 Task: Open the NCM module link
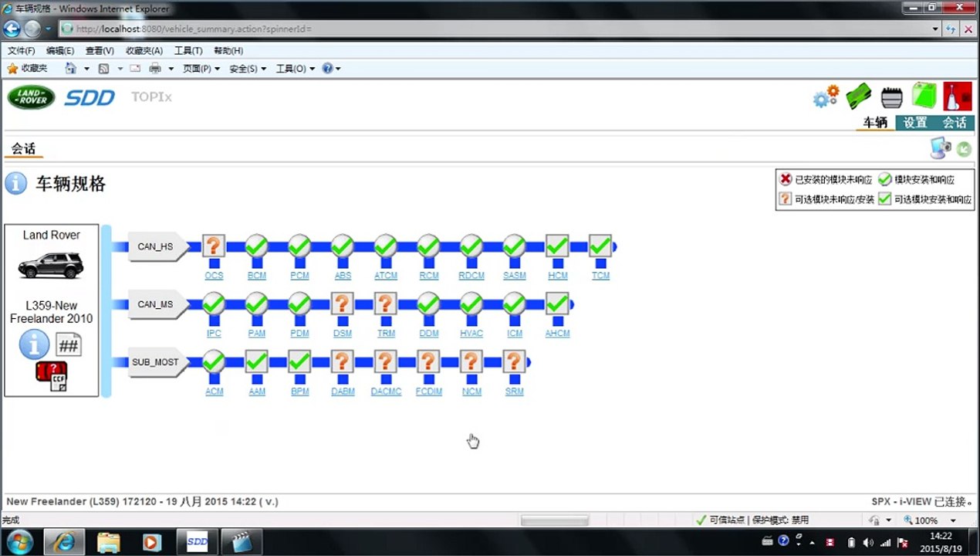pyautogui.click(x=471, y=392)
